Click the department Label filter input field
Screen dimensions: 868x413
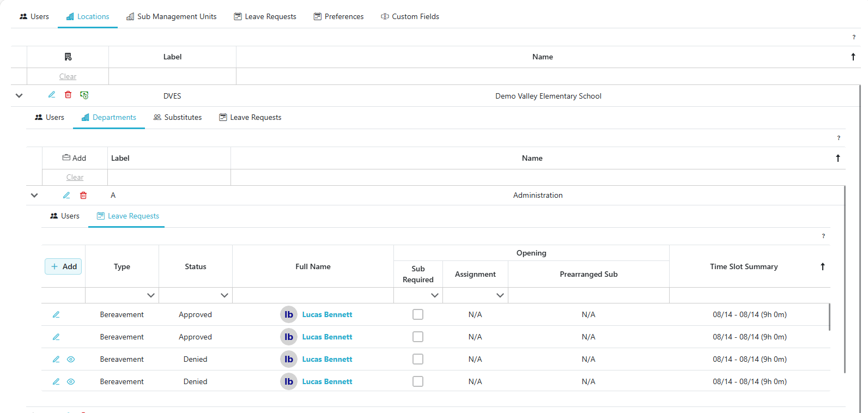(169, 178)
